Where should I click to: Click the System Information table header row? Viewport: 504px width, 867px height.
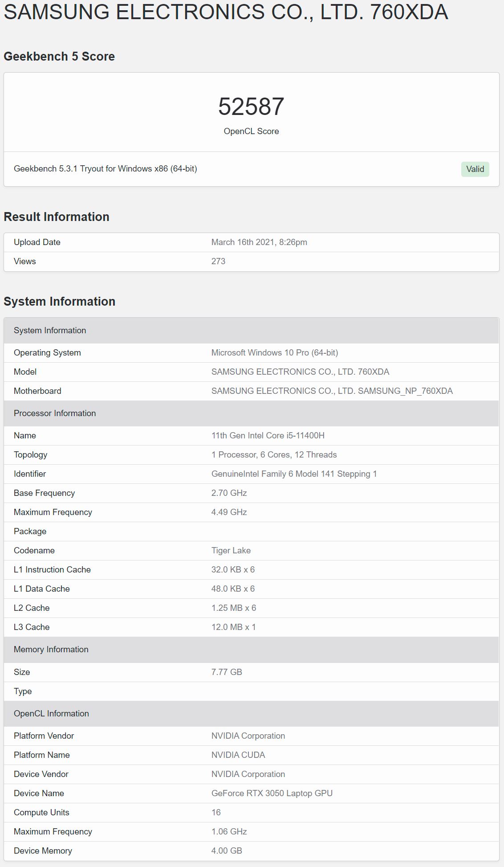(252, 330)
